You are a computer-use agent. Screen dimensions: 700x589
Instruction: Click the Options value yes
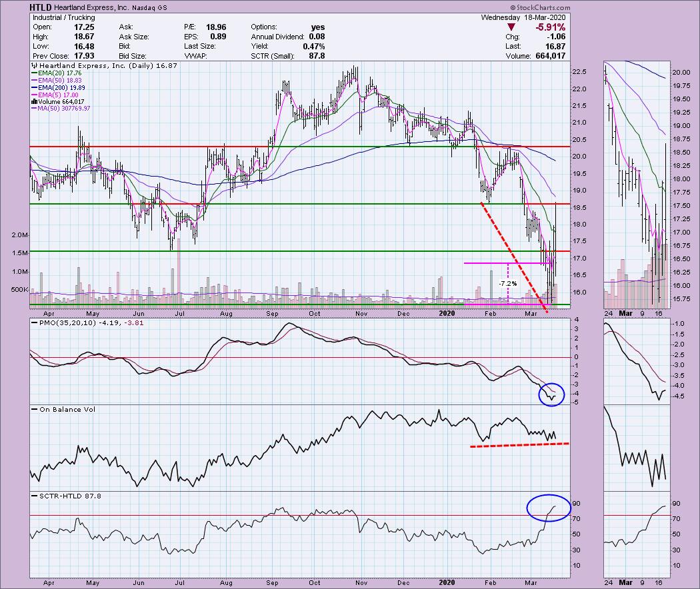click(318, 27)
